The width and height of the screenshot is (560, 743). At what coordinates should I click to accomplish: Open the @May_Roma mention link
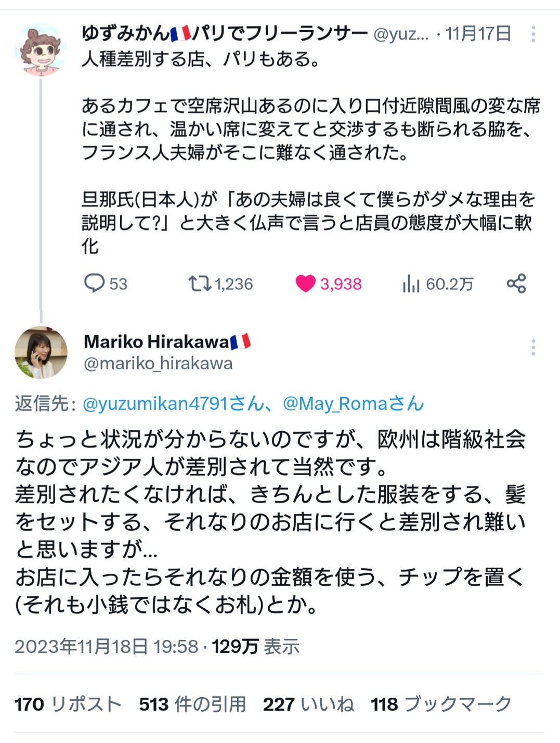pyautogui.click(x=353, y=404)
